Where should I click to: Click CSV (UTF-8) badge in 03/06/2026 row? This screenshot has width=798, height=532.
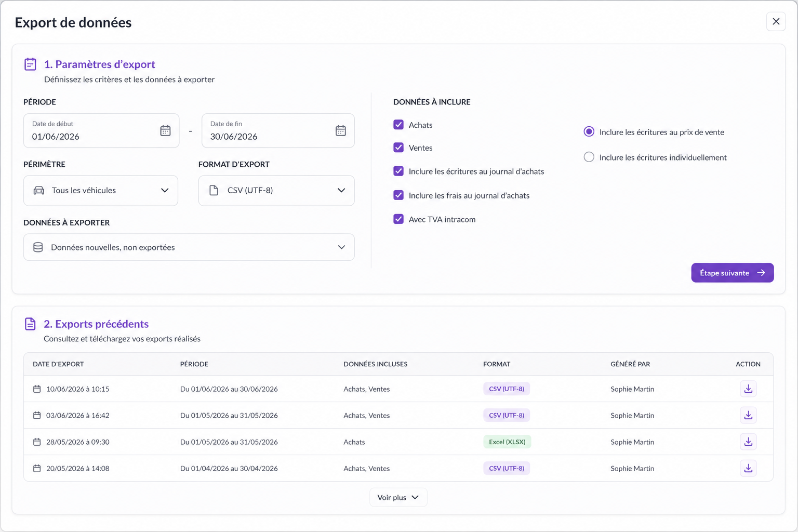click(x=507, y=416)
